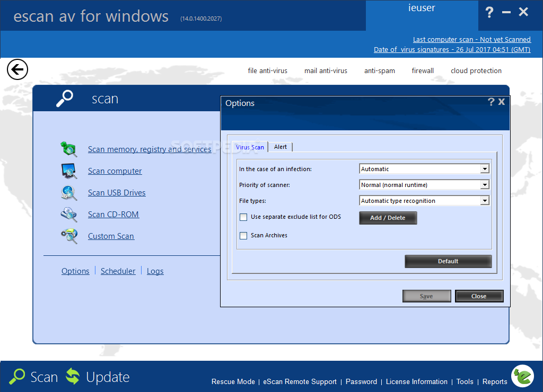The width and height of the screenshot is (543, 392).
Task: Click the eScan logo icon in the bottom corner
Action: point(522,376)
